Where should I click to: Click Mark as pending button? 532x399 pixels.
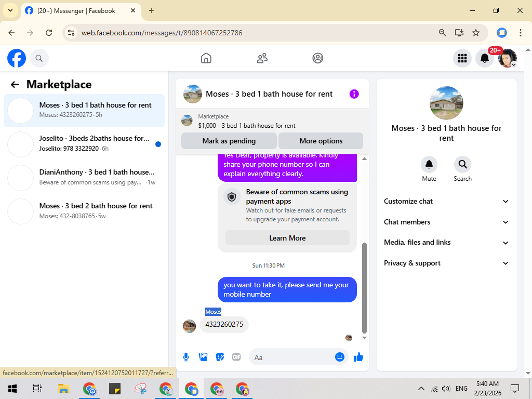229,141
